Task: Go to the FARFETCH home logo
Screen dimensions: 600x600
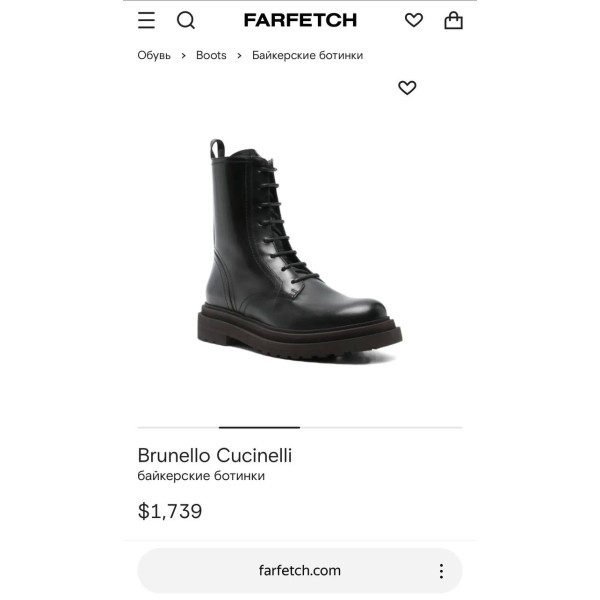Action: [300, 20]
